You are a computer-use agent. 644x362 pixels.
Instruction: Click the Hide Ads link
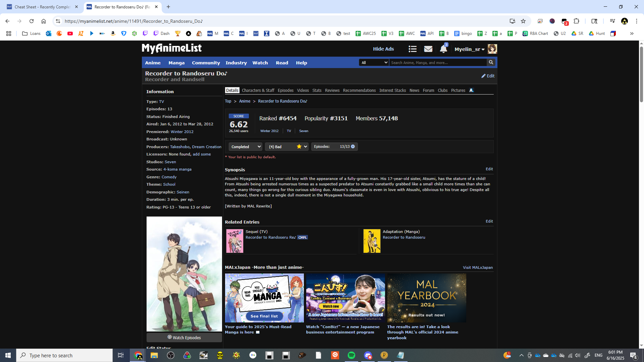pyautogui.click(x=383, y=49)
